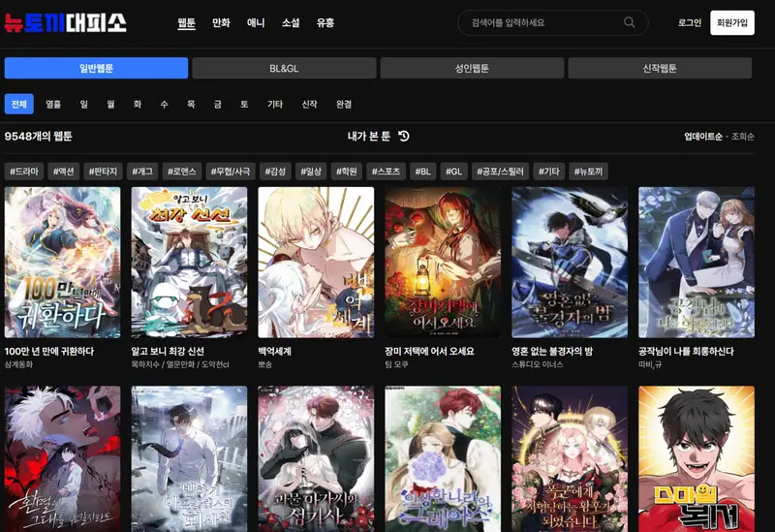Viewport: 775px width, 532px height.
Task: Filter by 일 (Sunday)
Action: tap(84, 104)
